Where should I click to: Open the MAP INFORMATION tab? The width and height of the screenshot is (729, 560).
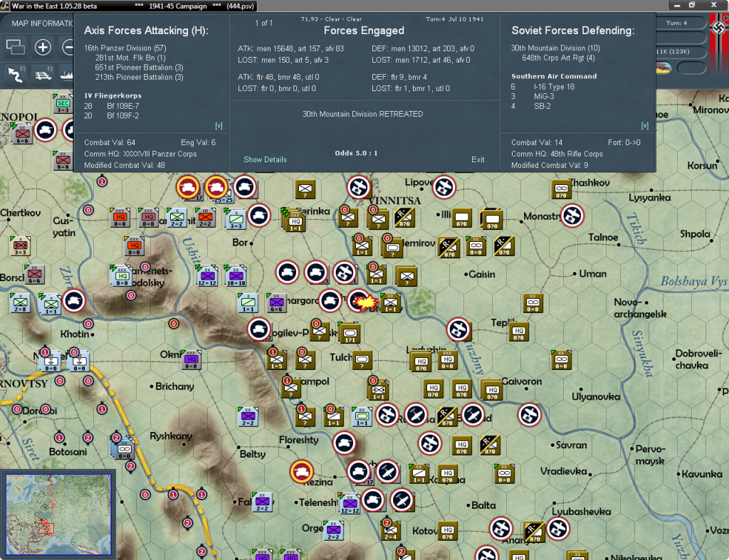pyautogui.click(x=42, y=23)
